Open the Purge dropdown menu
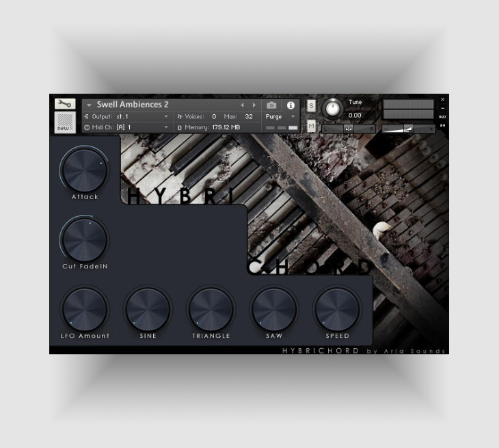 [x=280, y=117]
